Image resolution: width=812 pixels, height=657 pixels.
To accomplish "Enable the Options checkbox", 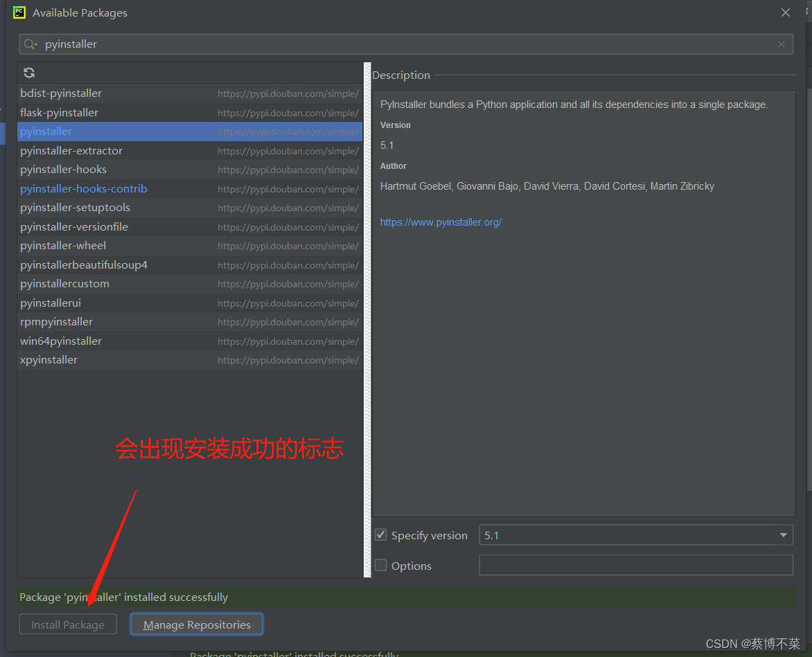I will [x=380, y=565].
